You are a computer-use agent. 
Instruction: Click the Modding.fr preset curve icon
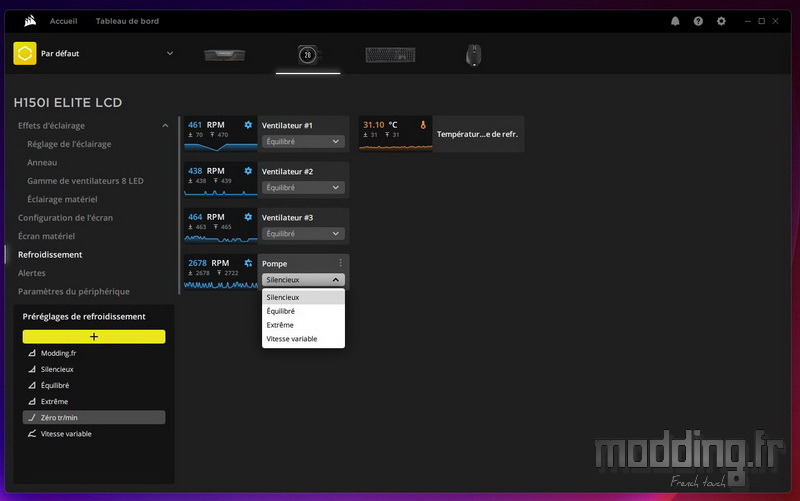pyautogui.click(x=32, y=353)
